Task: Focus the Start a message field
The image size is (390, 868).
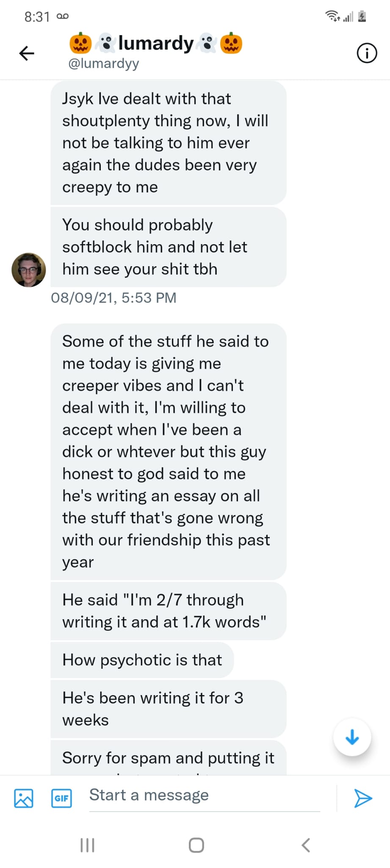Action: pos(204,796)
